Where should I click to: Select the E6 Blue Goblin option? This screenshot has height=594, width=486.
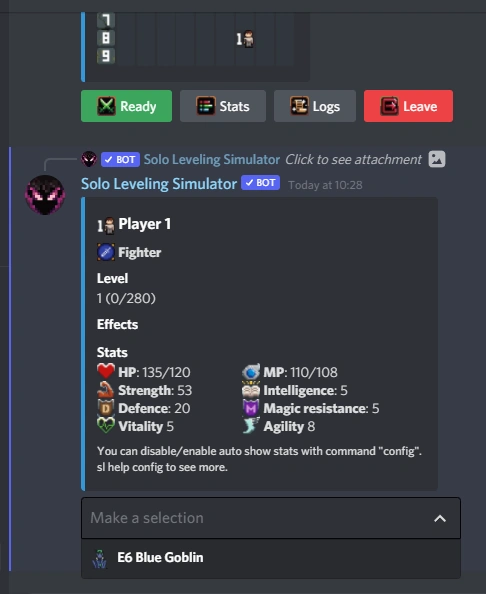point(271,558)
